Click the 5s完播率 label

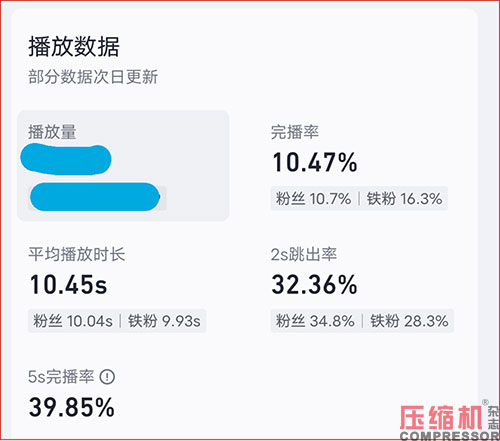click(x=61, y=377)
